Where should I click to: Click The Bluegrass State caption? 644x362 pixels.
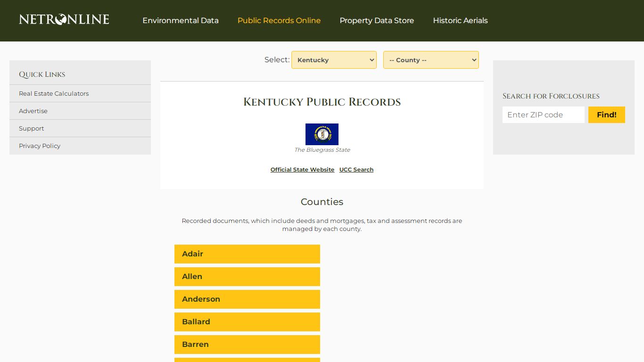(x=322, y=150)
